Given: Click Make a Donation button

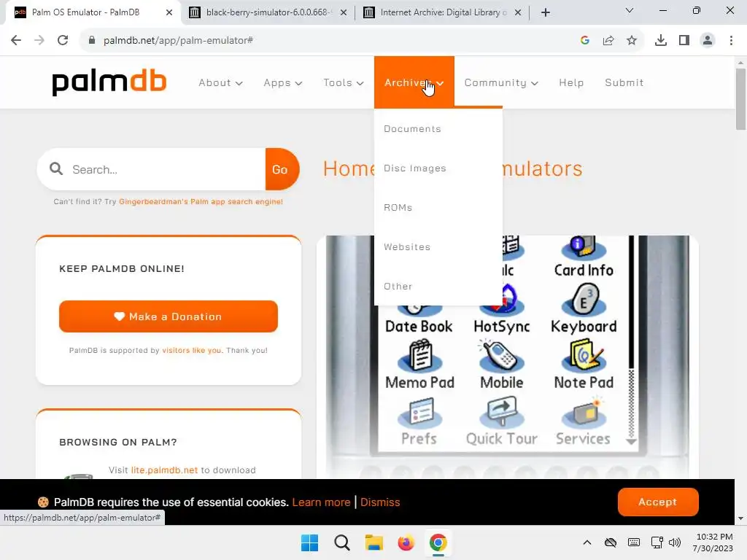Looking at the screenshot, I should tap(169, 316).
